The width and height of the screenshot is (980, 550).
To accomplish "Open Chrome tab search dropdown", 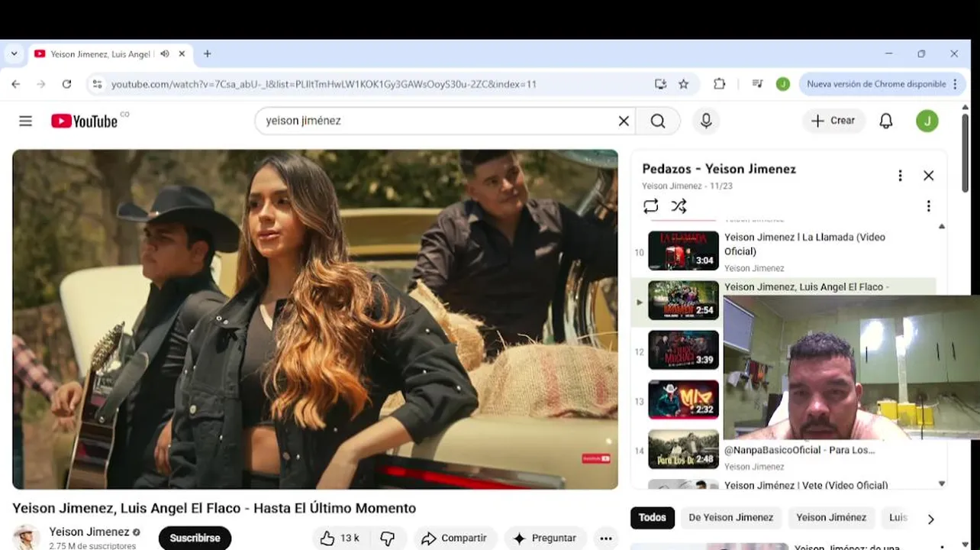I will click(14, 54).
